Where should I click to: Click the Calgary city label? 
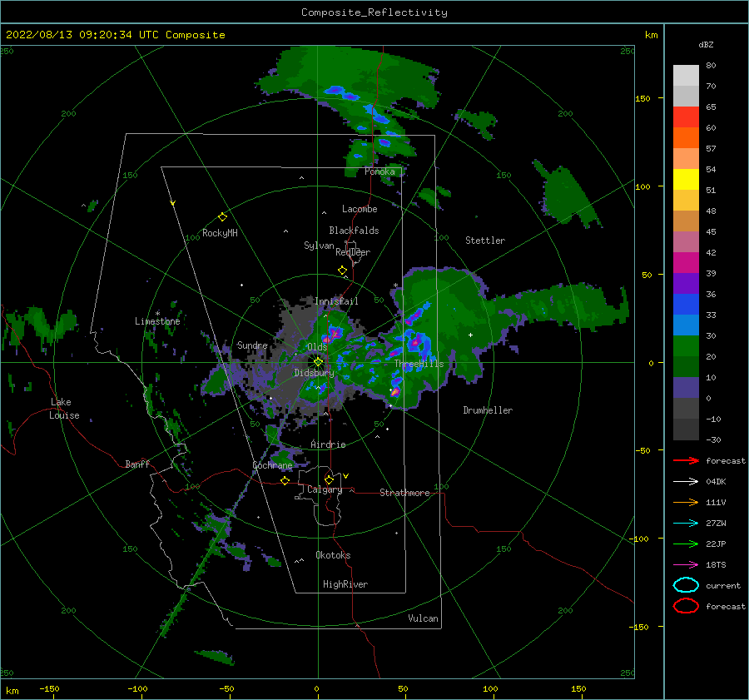(x=325, y=489)
